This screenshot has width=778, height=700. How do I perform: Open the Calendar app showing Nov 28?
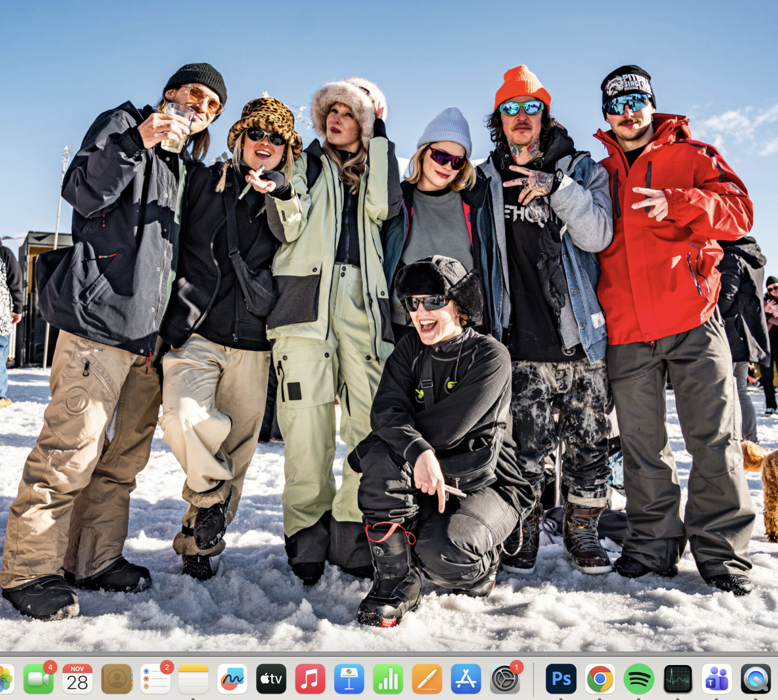(x=77, y=679)
